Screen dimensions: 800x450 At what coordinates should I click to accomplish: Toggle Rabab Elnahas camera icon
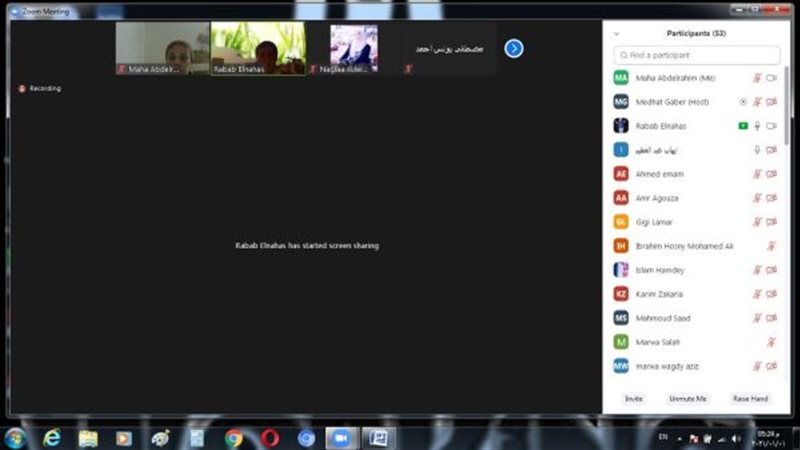coord(771,126)
